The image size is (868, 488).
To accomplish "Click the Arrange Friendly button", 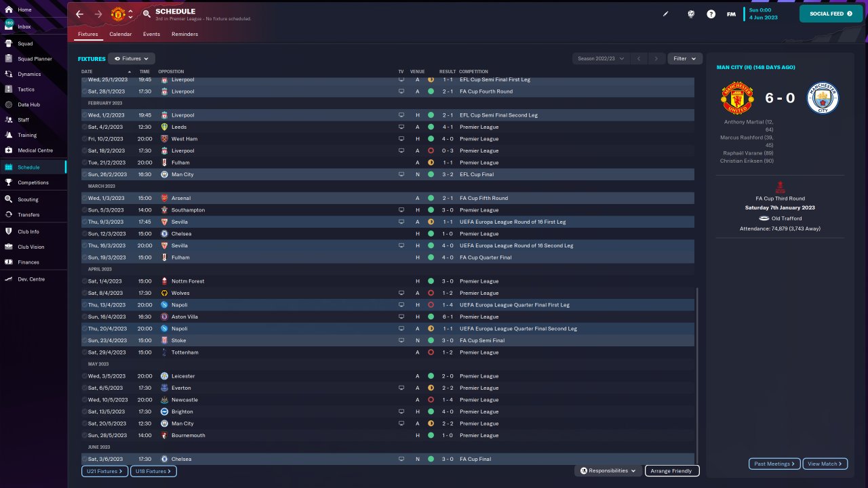I will click(672, 470).
